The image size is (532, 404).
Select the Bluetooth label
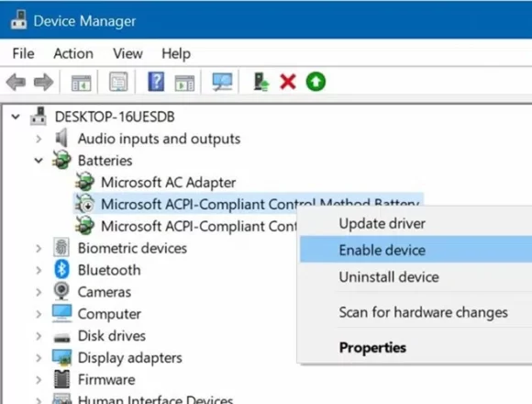(x=109, y=270)
